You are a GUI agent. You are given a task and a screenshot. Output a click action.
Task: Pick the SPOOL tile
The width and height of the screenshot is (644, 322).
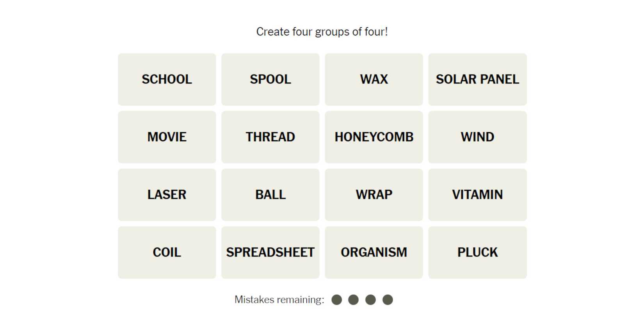pos(270,79)
